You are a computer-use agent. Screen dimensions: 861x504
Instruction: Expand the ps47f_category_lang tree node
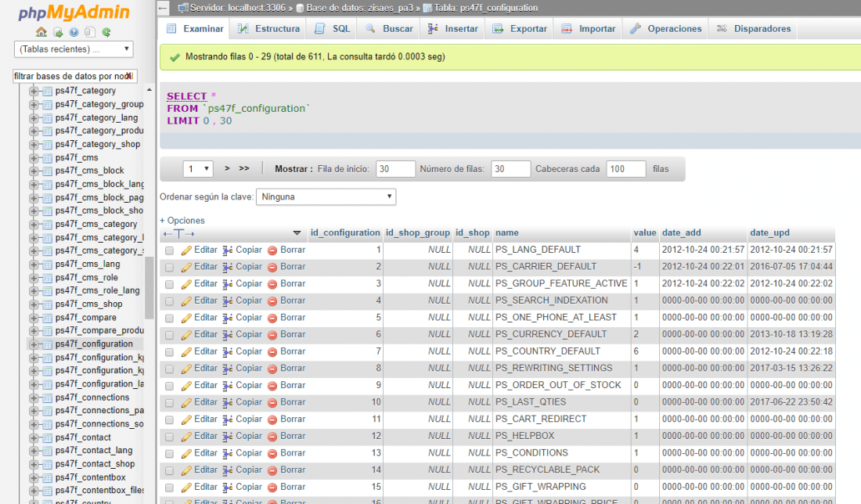coord(34,118)
